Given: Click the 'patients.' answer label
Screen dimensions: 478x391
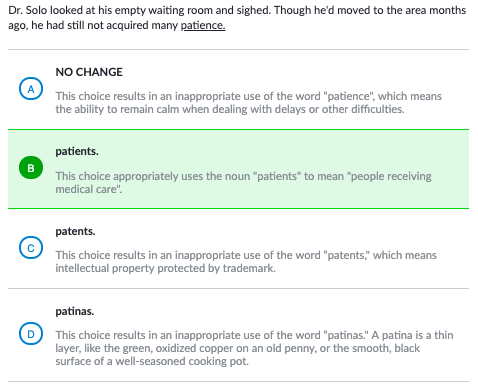Looking at the screenshot, I should point(77,151).
